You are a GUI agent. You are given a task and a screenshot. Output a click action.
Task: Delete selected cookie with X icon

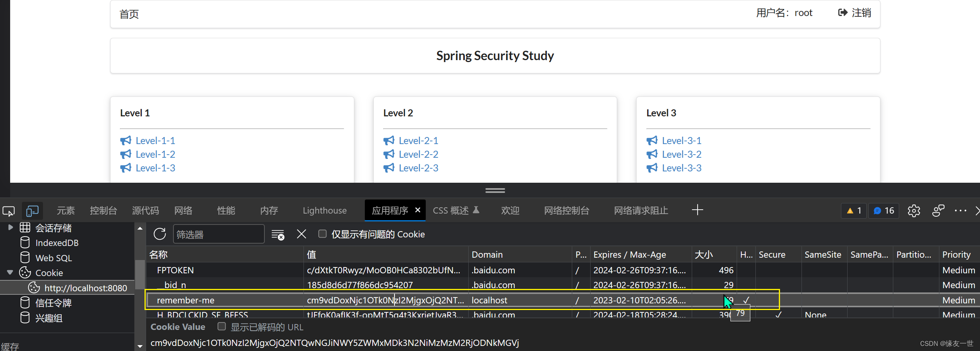click(301, 234)
